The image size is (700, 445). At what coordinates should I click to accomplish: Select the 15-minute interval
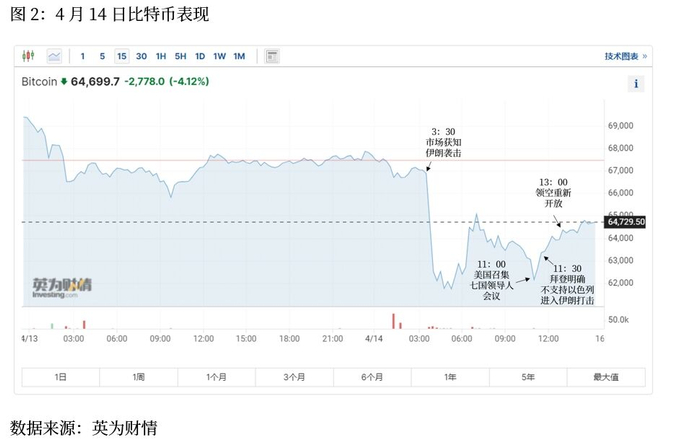click(121, 56)
